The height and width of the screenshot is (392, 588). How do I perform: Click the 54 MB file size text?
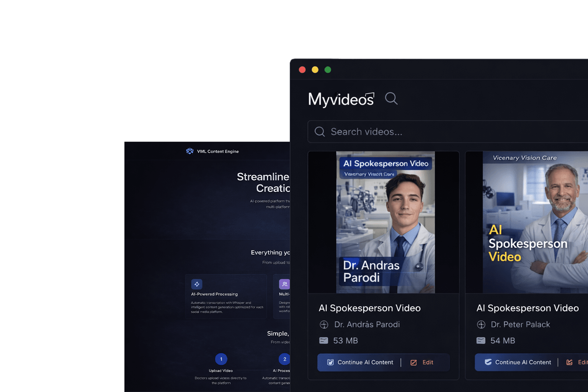point(503,341)
